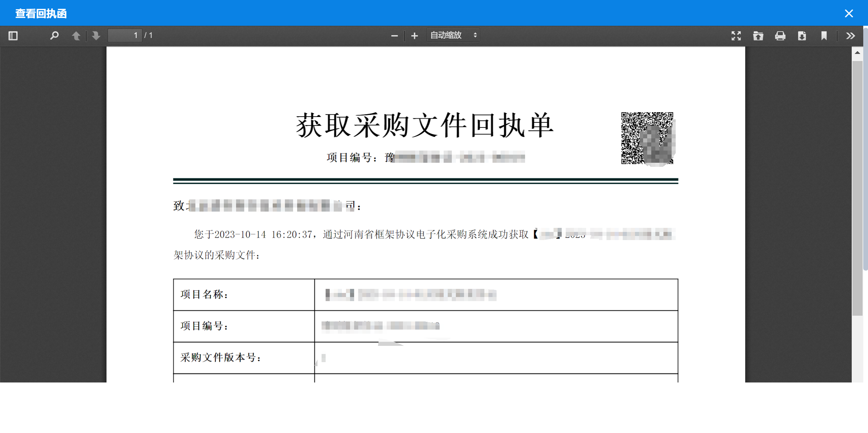
Task: Open the 自动缩放 zoom dropdown
Action: pos(453,35)
